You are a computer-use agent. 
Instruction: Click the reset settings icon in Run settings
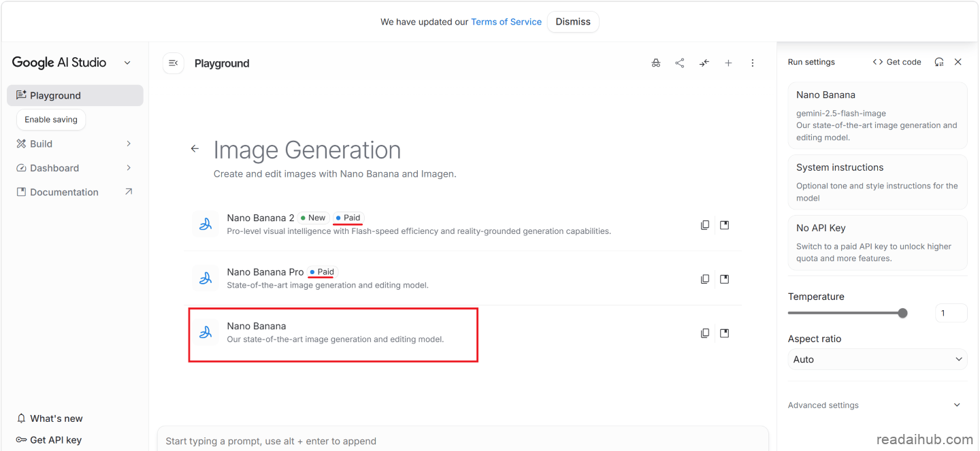[x=939, y=62]
